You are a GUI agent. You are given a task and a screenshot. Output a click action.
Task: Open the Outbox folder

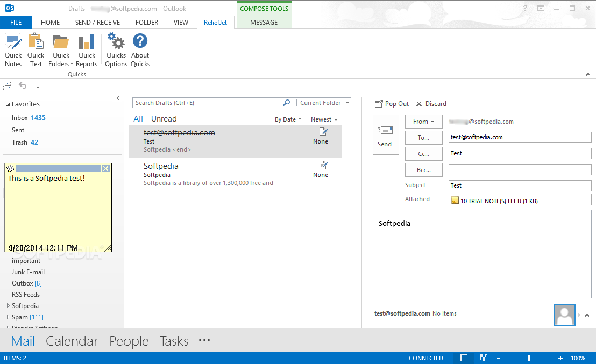(x=26, y=283)
